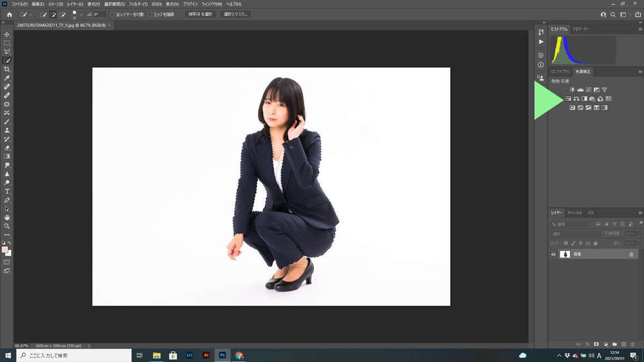Select the Crop tool in the toolbar
The height and width of the screenshot is (362, 644).
coord(7,69)
